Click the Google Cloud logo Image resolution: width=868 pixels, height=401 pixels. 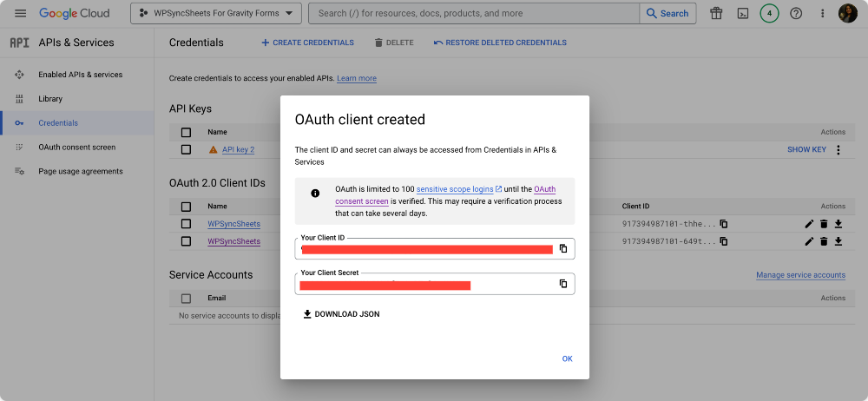click(x=74, y=13)
